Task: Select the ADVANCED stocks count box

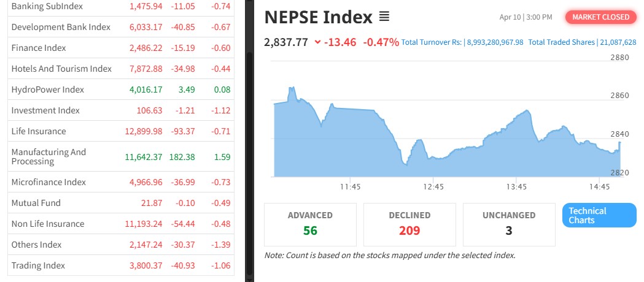Action: click(310, 224)
